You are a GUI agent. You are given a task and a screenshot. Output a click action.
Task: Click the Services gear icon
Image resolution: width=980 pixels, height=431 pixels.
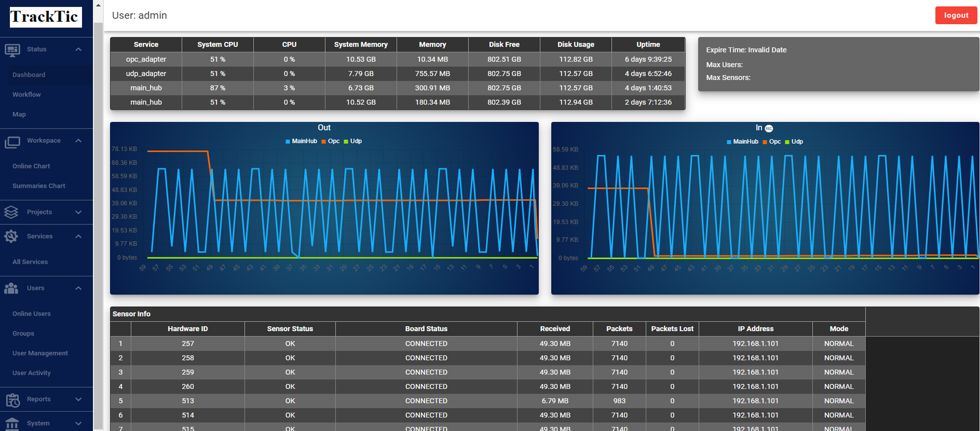click(11, 236)
